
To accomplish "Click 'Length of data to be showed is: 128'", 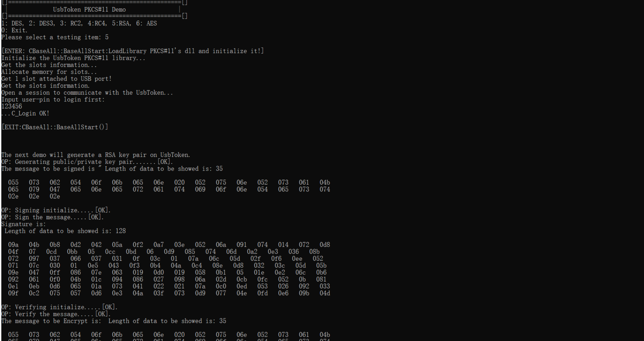I will coord(65,231).
